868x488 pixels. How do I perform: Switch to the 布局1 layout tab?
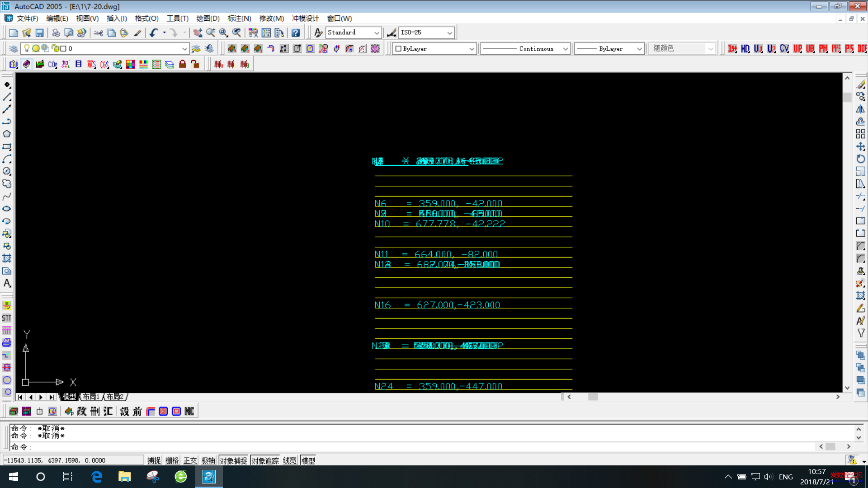[91, 397]
